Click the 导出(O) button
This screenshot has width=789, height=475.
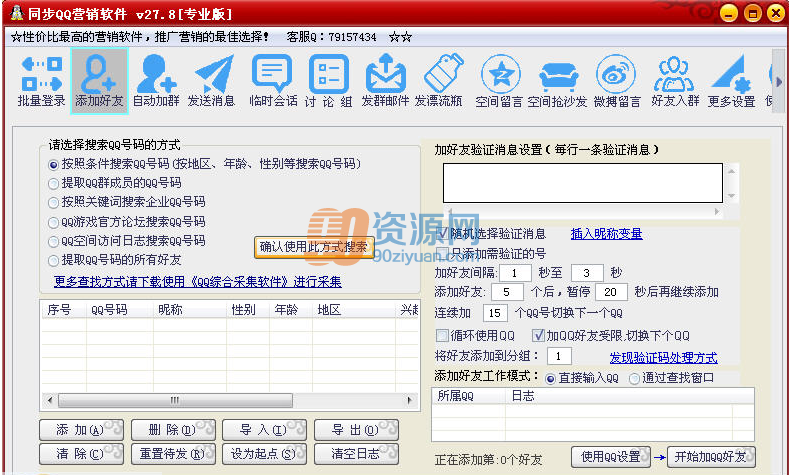[x=356, y=430]
